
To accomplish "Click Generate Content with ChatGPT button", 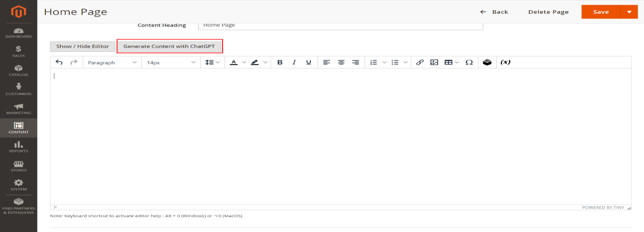I will click(169, 46).
